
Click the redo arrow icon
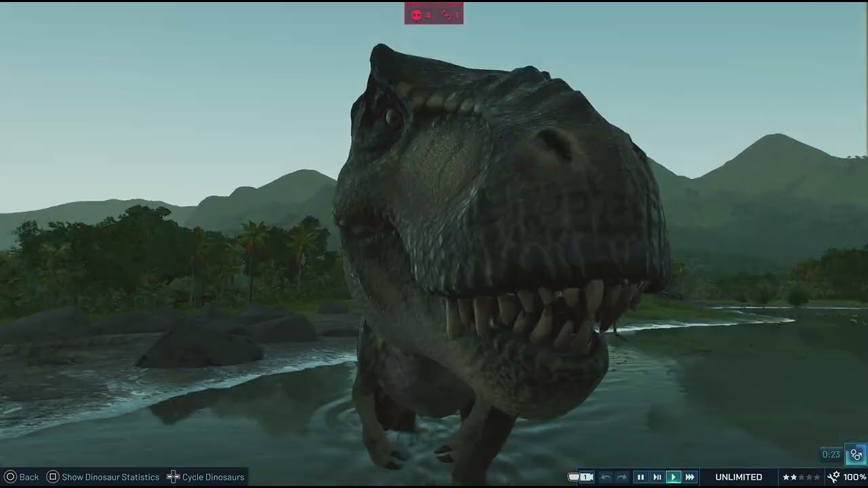(x=621, y=477)
